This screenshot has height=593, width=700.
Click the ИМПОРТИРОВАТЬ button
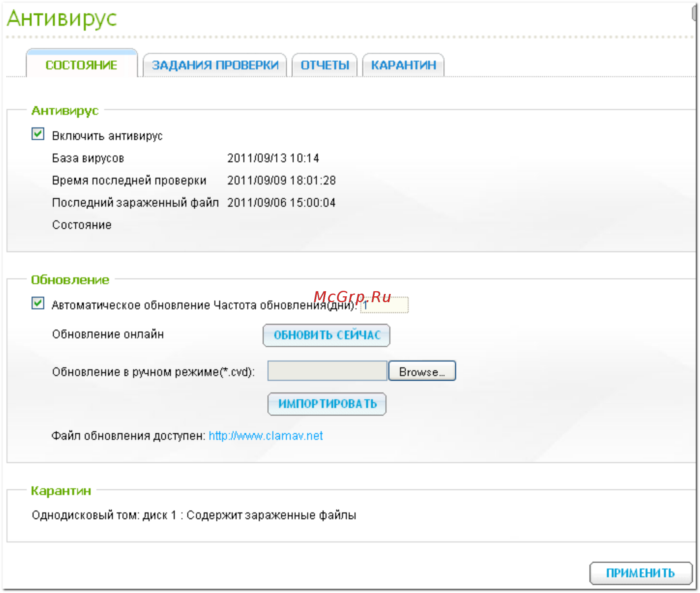point(327,404)
